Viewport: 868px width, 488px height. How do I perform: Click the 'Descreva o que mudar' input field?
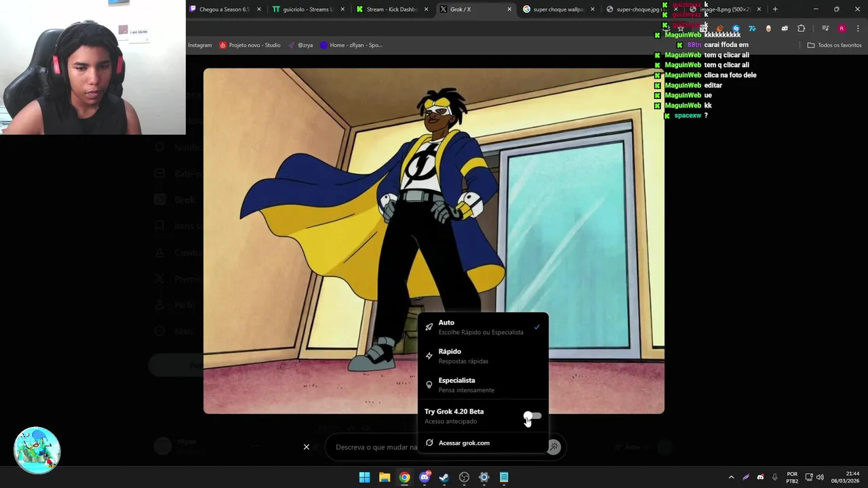pos(376,447)
